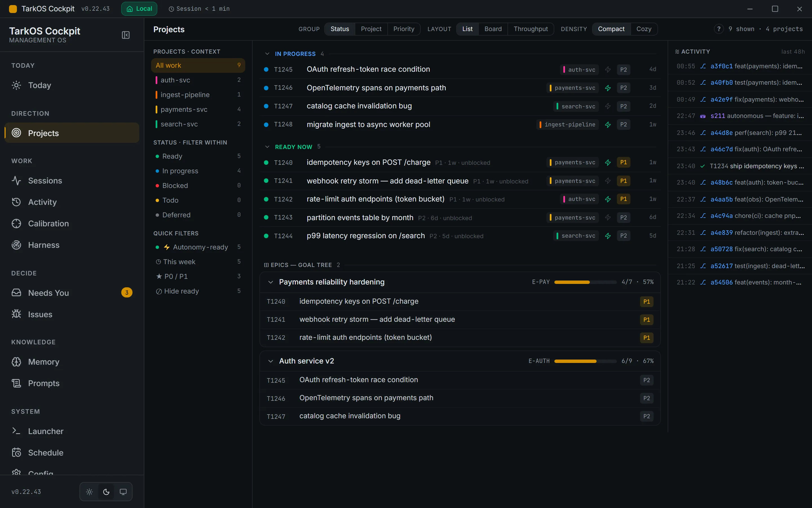Group by Status
This screenshot has width=812, height=508.
coord(339,29)
